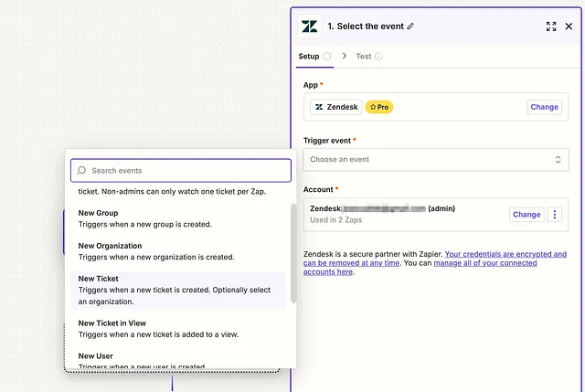Click the events list scrollbar
The height and width of the screenshot is (392, 585).
coord(293,253)
